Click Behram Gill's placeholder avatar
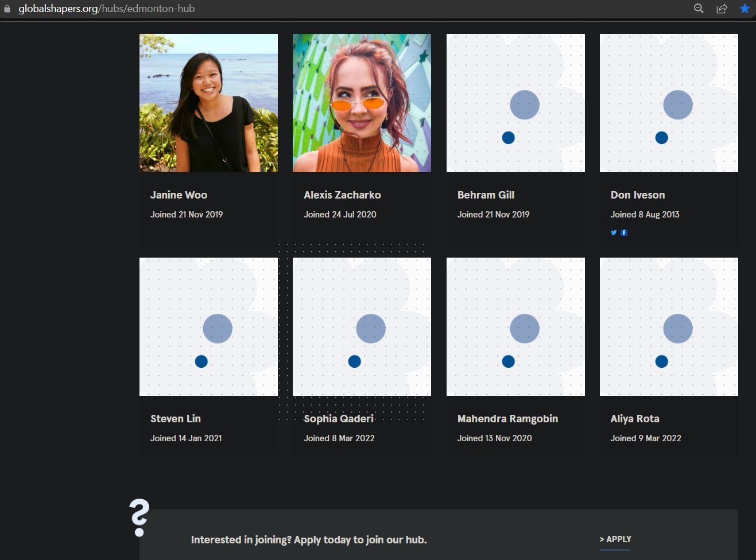The width and height of the screenshot is (756, 560). pyautogui.click(x=515, y=103)
